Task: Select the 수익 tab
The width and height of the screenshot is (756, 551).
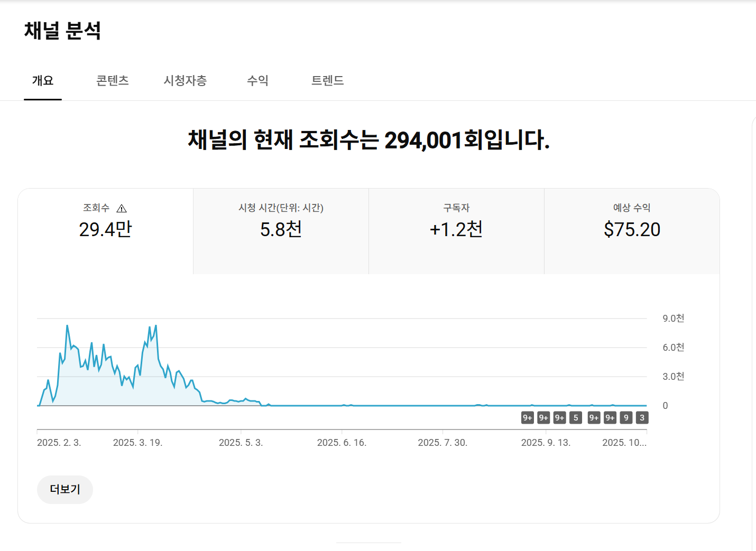Action: click(x=258, y=81)
